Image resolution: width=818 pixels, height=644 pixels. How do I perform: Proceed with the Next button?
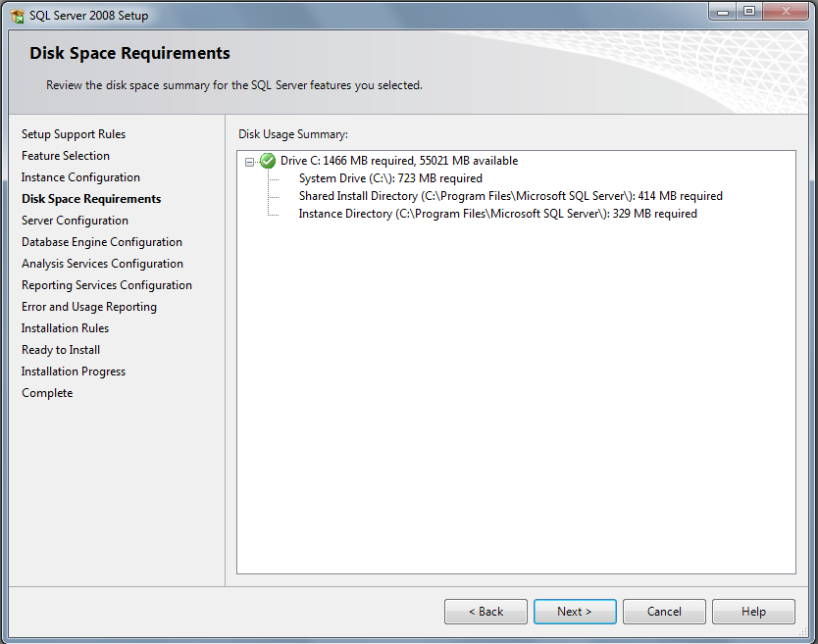(x=575, y=611)
